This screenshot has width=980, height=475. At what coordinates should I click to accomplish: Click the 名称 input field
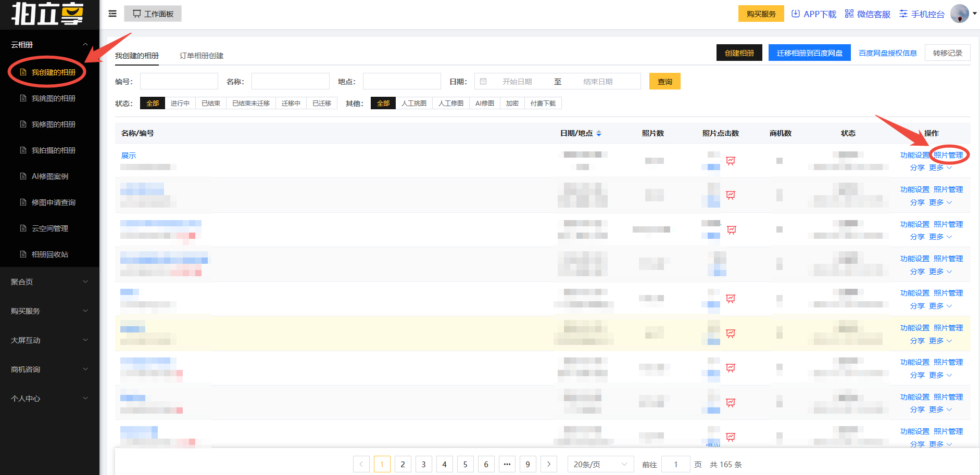290,82
